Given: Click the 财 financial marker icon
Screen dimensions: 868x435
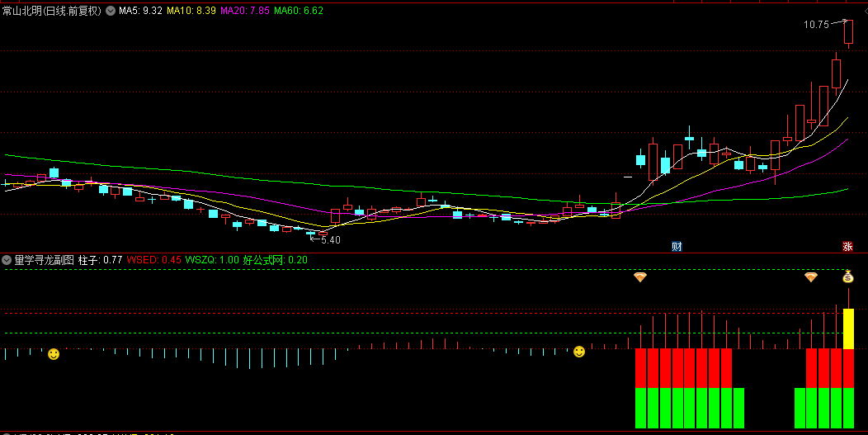Looking at the screenshot, I should [x=677, y=247].
